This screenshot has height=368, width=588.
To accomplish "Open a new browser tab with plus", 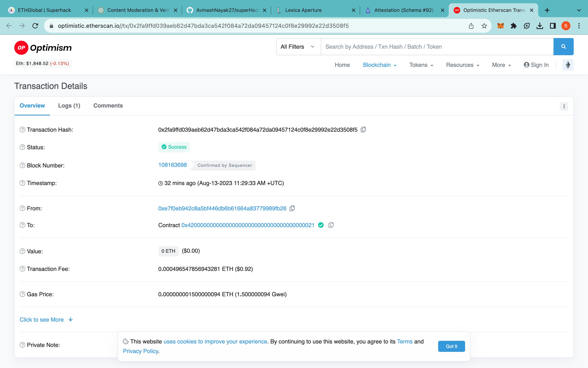I will pos(547,10).
